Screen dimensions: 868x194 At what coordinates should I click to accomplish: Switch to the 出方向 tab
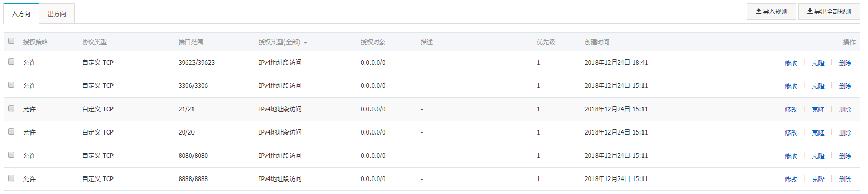tap(57, 14)
